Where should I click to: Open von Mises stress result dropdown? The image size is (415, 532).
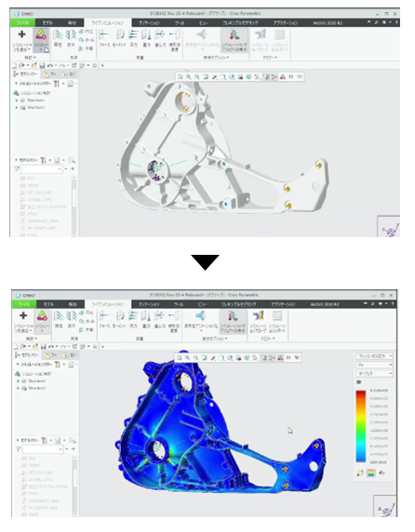click(374, 356)
